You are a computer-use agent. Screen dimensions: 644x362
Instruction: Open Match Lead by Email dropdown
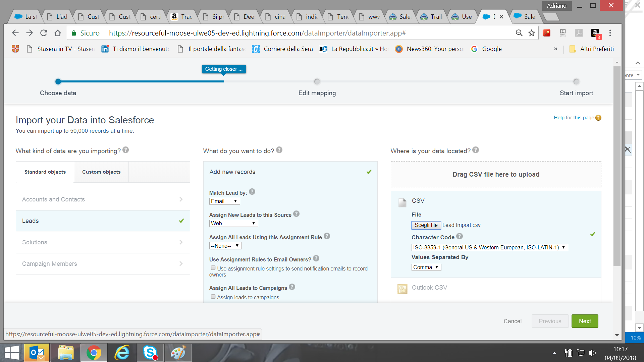coord(224,201)
